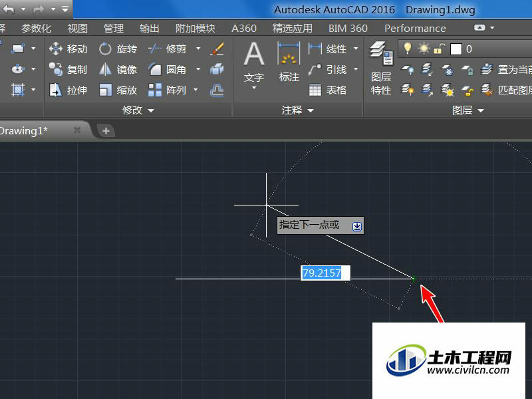Click the Dimension (标注) tool
The image size is (532, 399).
289,62
